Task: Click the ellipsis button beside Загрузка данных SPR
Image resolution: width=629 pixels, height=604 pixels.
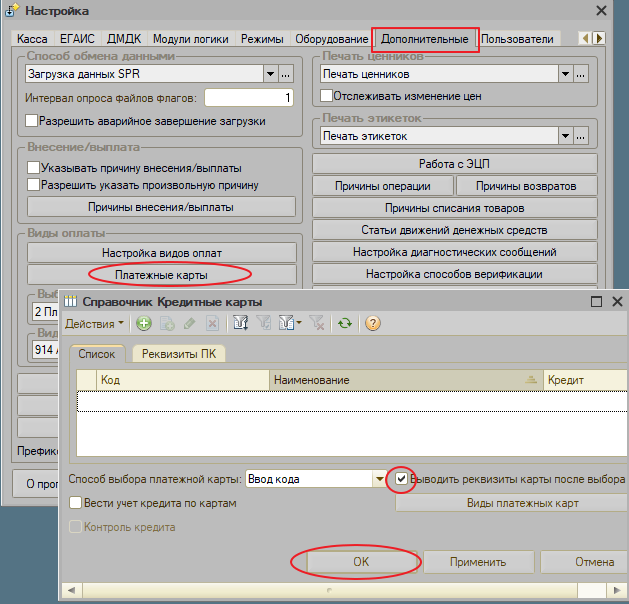Action: click(285, 74)
